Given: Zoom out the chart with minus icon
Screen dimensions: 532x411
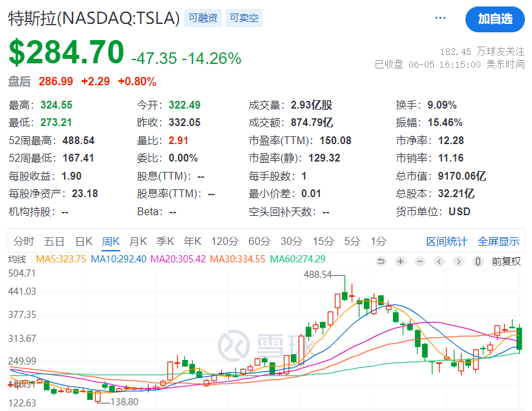Looking at the screenshot, I should pyautogui.click(x=420, y=261).
